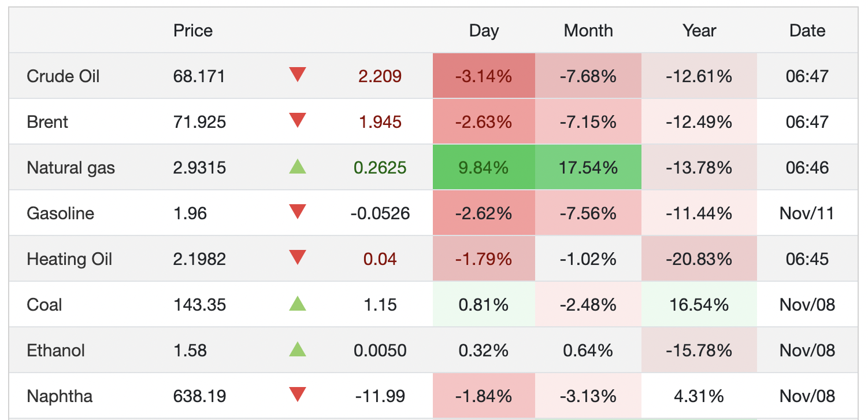
Task: Select the Coal price 143.35
Action: point(199,305)
